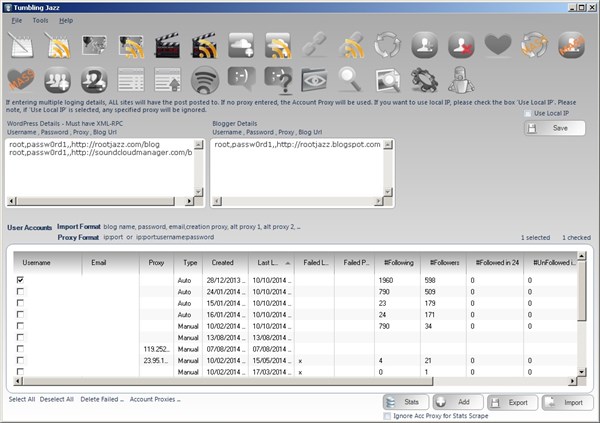Click the Import button
Image resolution: width=600 pixels, height=423 pixels.
click(568, 402)
